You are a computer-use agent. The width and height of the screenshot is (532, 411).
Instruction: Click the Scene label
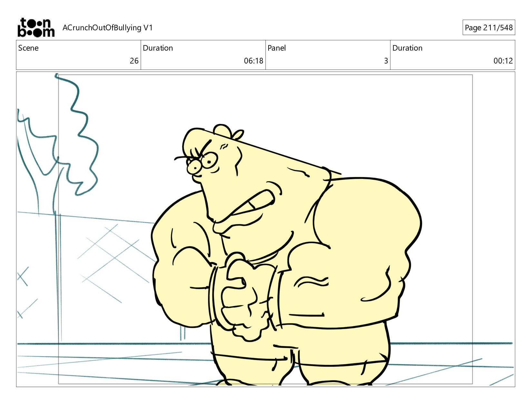pos(28,48)
